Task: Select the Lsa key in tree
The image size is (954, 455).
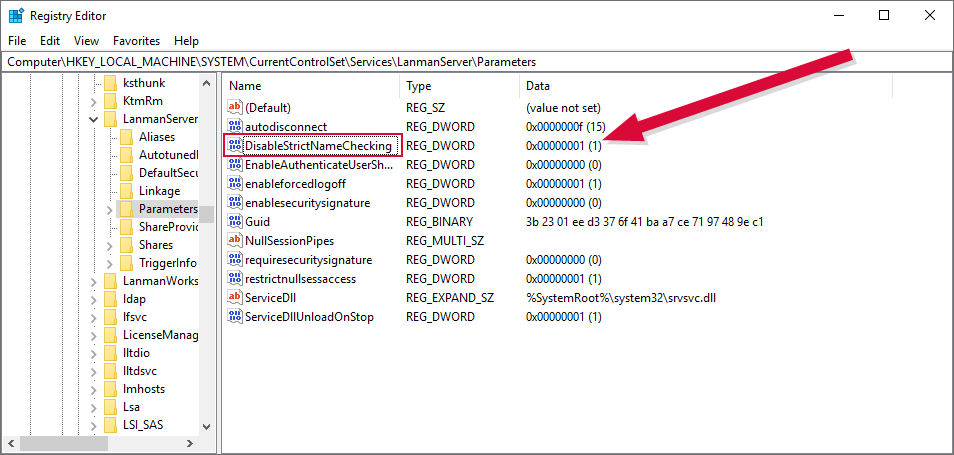Action: click(131, 407)
